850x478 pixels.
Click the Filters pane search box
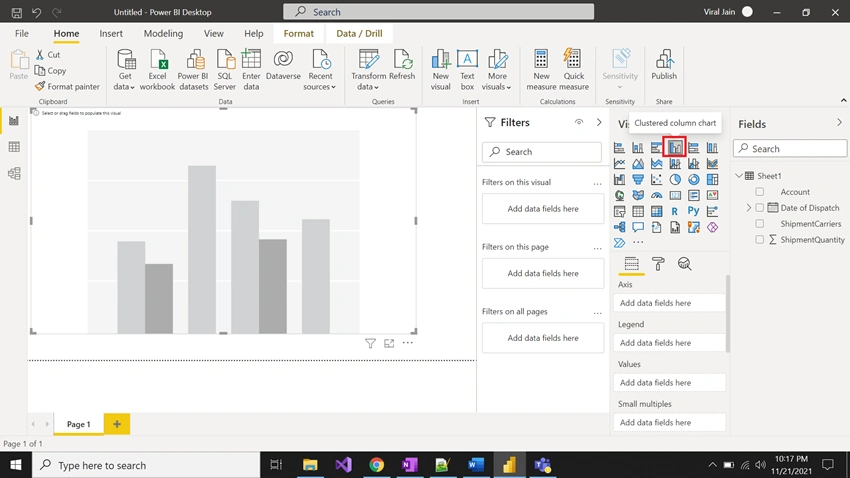point(542,152)
